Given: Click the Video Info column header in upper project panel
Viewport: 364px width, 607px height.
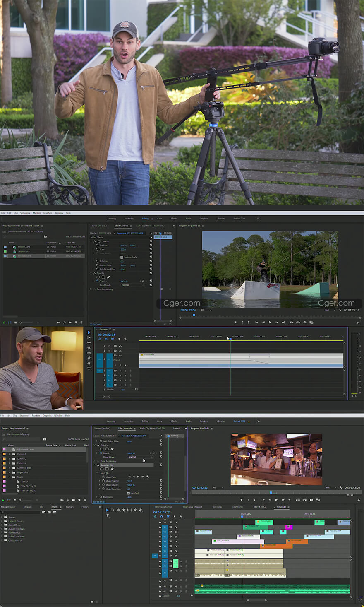Looking at the screenshot, I should click(70, 243).
